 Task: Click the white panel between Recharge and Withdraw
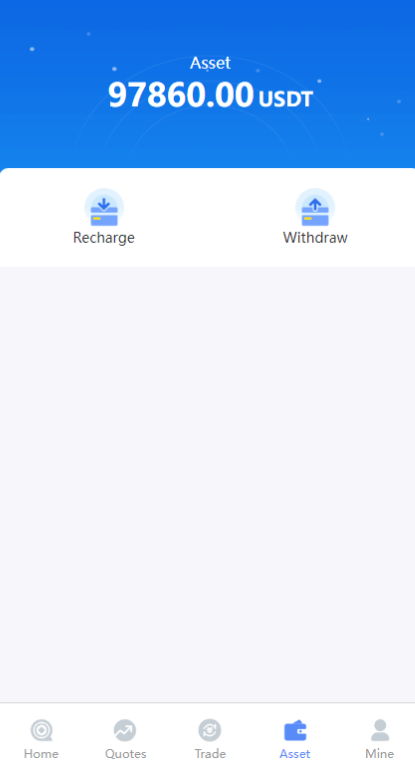tap(209, 217)
